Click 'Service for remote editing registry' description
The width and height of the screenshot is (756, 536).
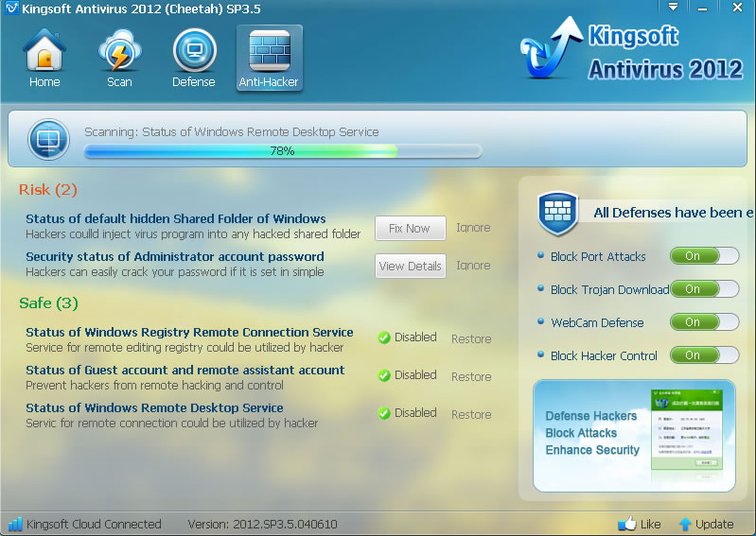(x=185, y=348)
